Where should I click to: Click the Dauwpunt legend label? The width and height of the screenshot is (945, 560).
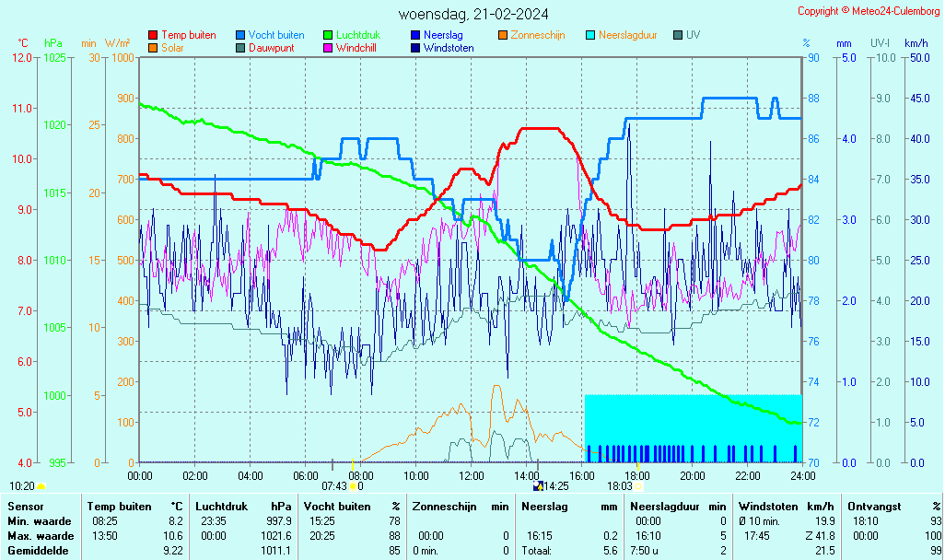point(272,48)
